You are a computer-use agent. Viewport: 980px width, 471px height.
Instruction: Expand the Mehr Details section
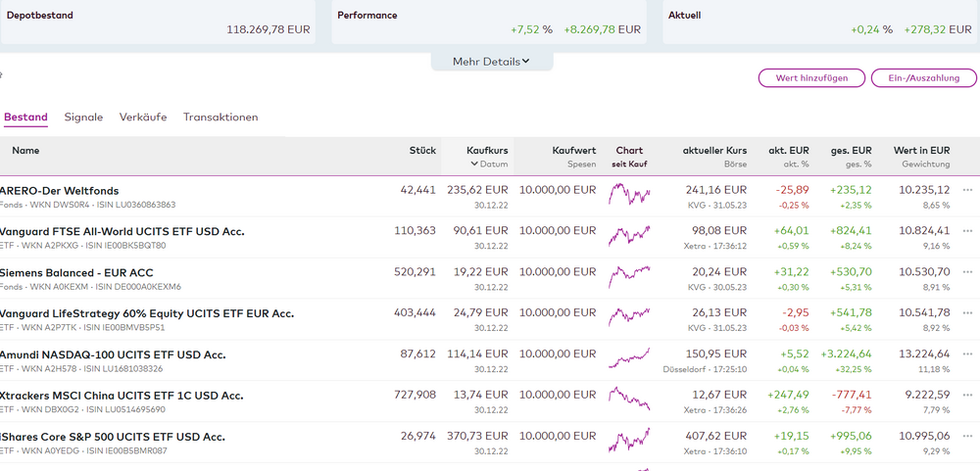[x=491, y=62]
